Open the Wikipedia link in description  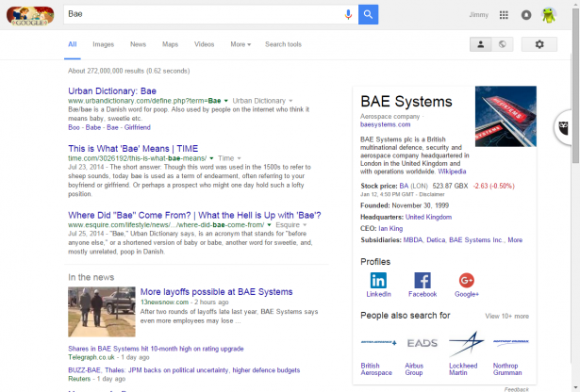452,171
